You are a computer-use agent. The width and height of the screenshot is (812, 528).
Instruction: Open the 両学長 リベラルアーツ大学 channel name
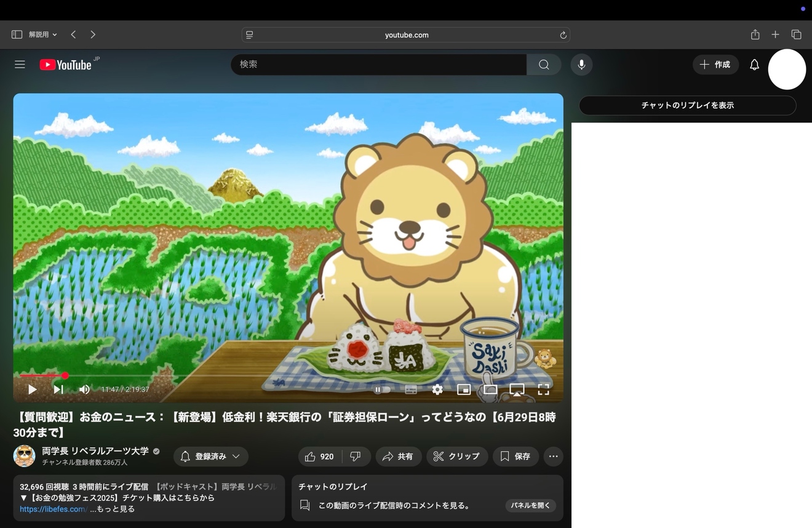point(95,451)
